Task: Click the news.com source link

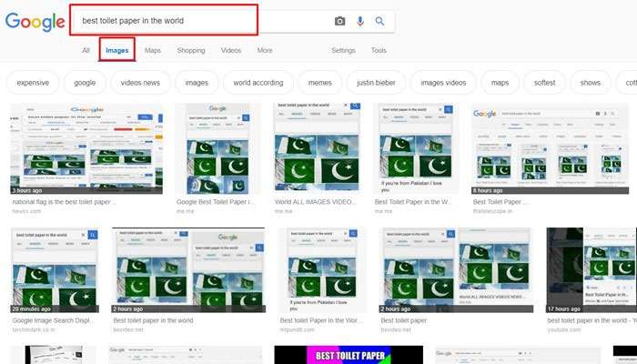Action: (26, 211)
